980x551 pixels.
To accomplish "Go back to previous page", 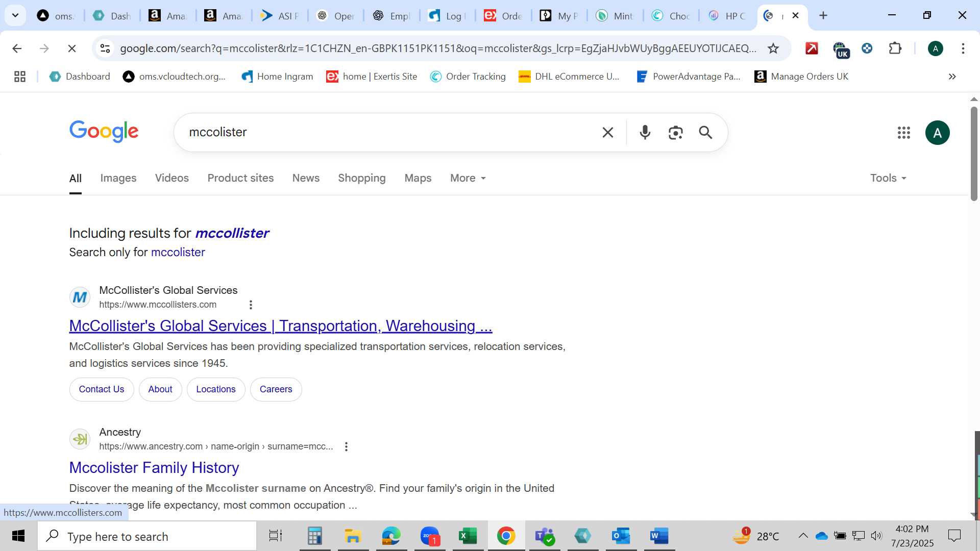I will (17, 48).
